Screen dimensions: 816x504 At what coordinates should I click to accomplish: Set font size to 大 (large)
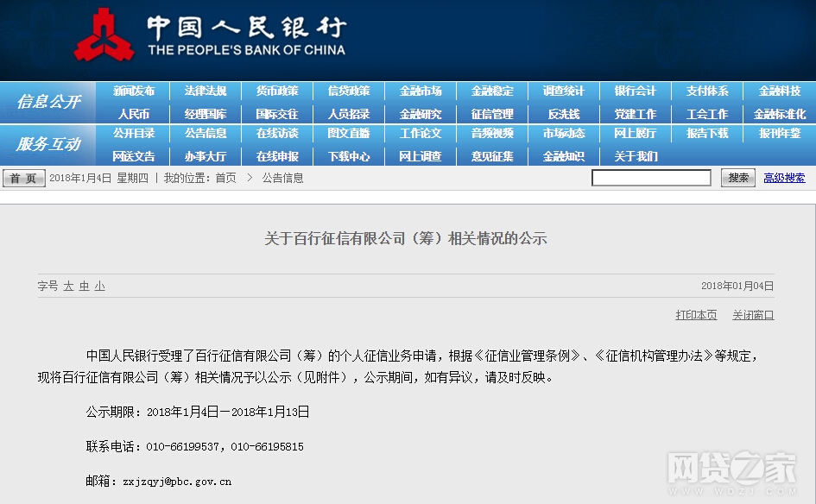pyautogui.click(x=68, y=286)
